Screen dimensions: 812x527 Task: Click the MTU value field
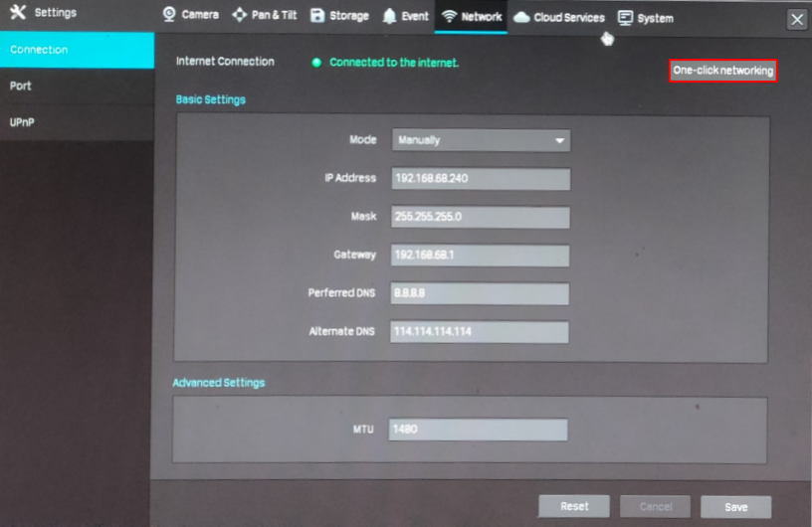[x=478, y=430]
